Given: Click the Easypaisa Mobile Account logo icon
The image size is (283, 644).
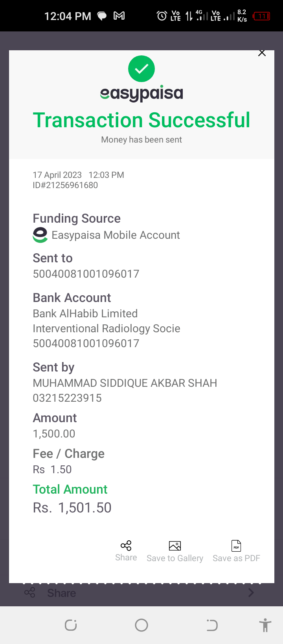Looking at the screenshot, I should tap(40, 235).
